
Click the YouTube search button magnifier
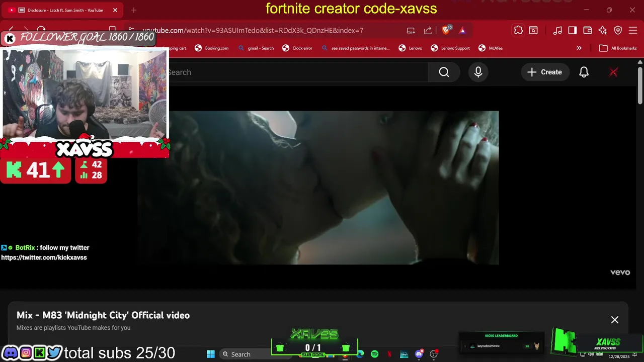pos(444,72)
